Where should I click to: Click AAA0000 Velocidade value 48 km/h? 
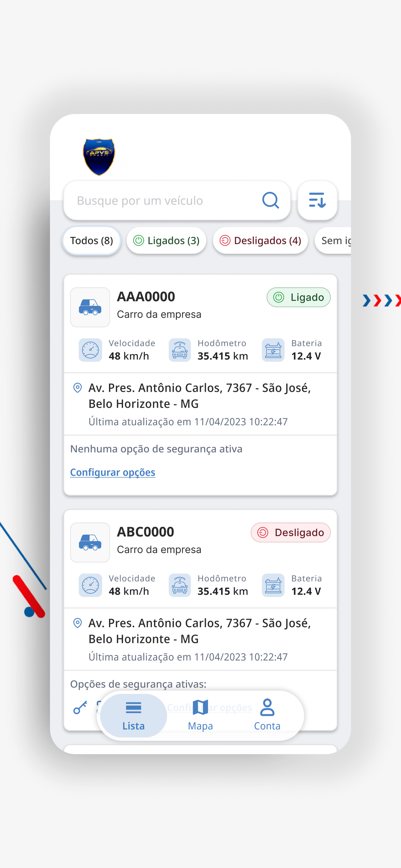click(129, 356)
